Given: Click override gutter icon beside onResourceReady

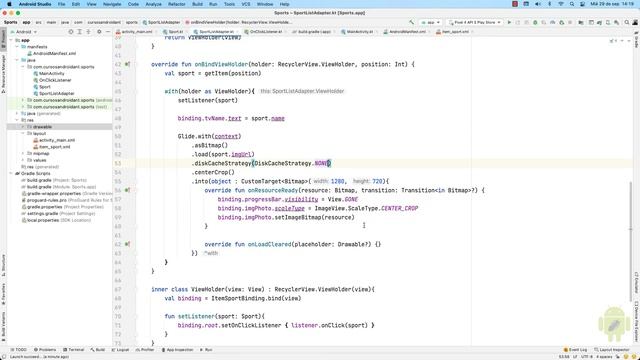Looking at the screenshot, I should (127, 190).
